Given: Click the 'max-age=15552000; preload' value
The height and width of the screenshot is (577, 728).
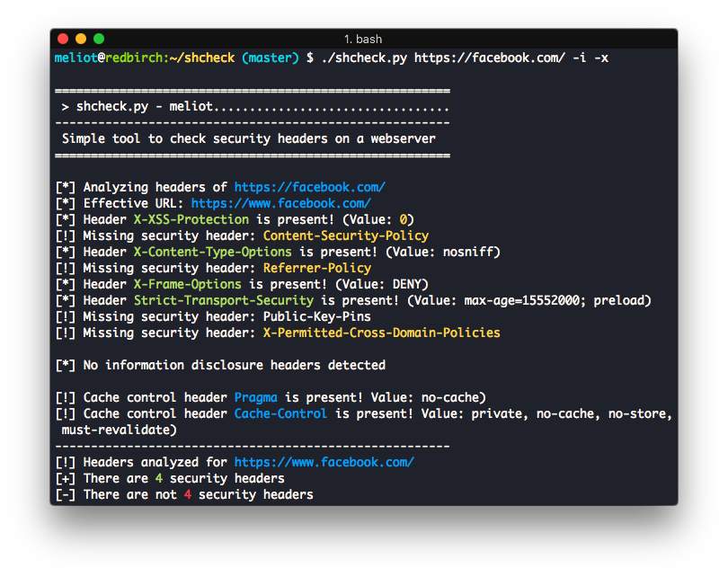Looking at the screenshot, I should 554,300.
